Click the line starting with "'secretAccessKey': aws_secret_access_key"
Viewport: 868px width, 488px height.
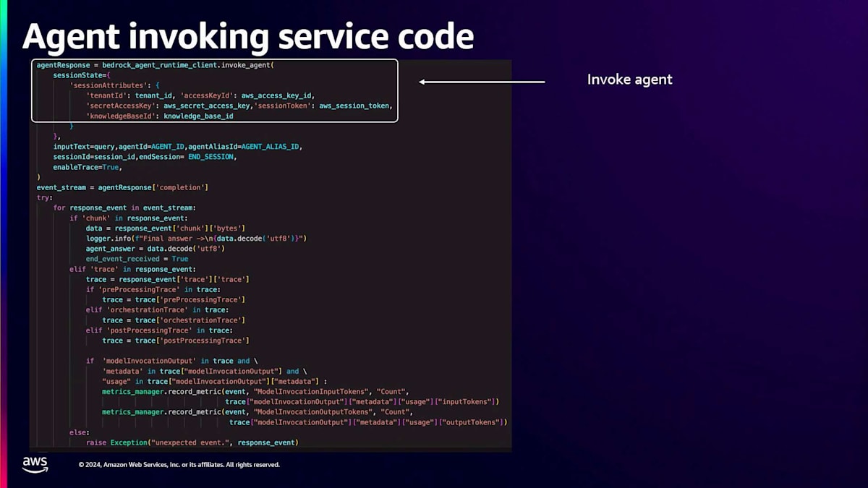pos(239,106)
